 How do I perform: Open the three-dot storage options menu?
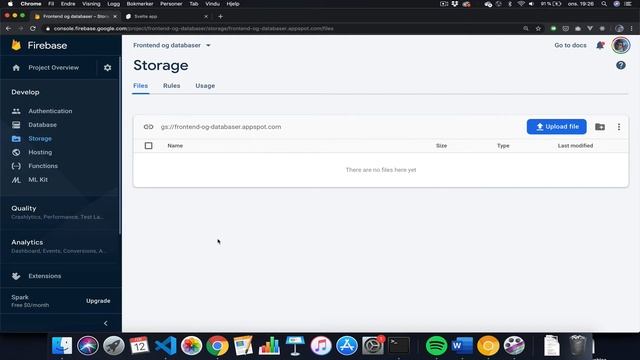coord(619,127)
